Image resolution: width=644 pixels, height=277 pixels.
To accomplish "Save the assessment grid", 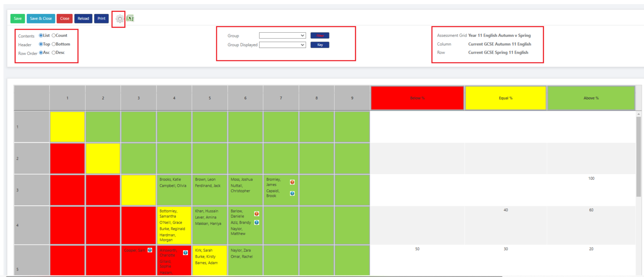I will click(x=18, y=18).
